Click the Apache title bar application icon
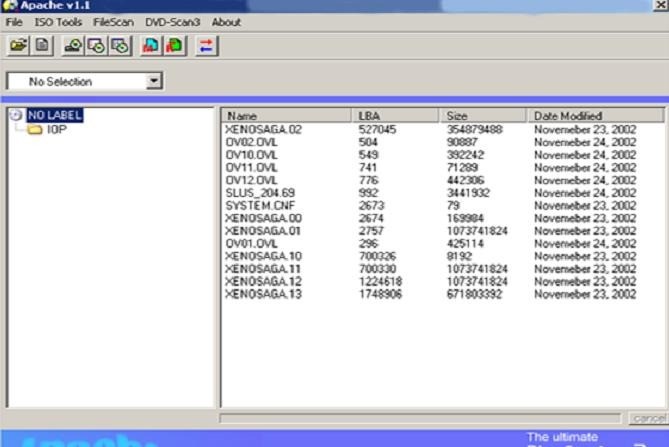Screen dimensions: 669x447 pos(9,5)
